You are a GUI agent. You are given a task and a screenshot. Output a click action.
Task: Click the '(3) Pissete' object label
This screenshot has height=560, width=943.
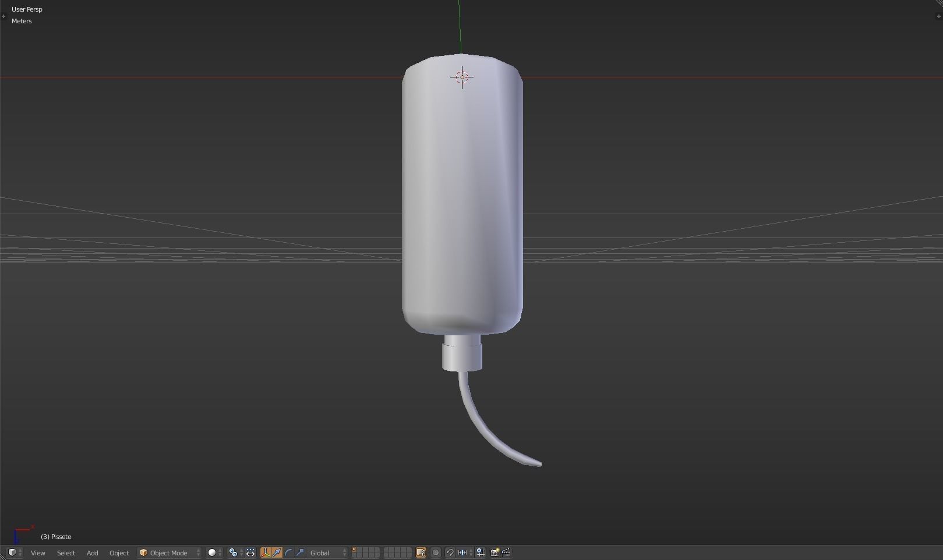tap(56, 537)
